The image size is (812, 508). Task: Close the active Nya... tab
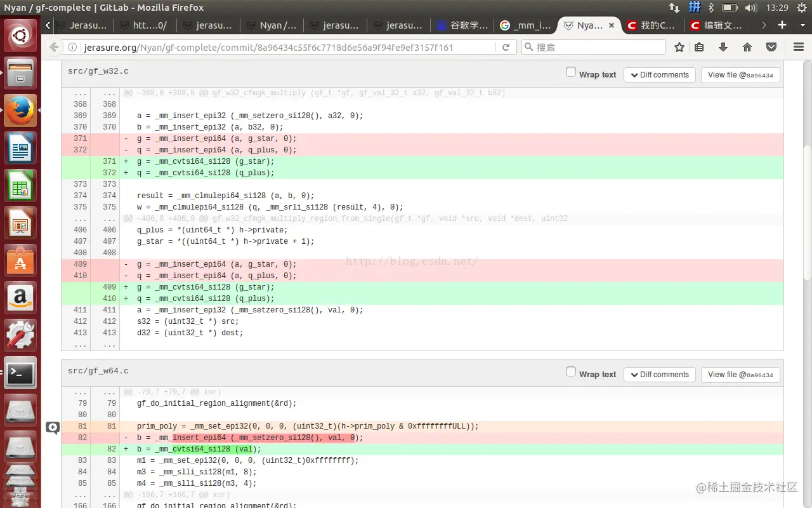click(612, 25)
